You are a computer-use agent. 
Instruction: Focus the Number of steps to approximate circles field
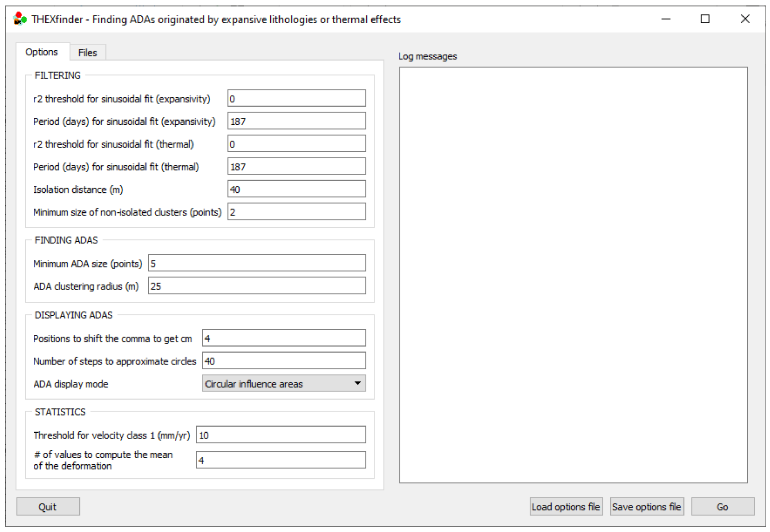283,361
